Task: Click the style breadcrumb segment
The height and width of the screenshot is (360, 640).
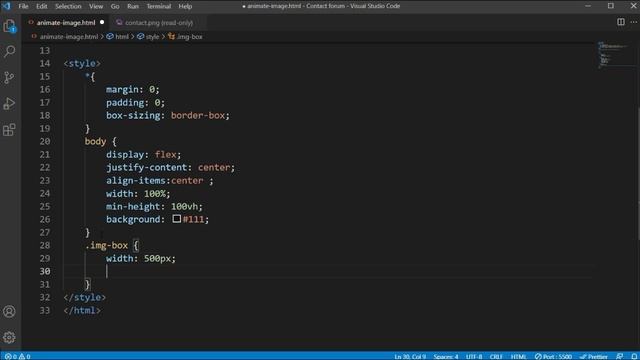Action: (152, 37)
